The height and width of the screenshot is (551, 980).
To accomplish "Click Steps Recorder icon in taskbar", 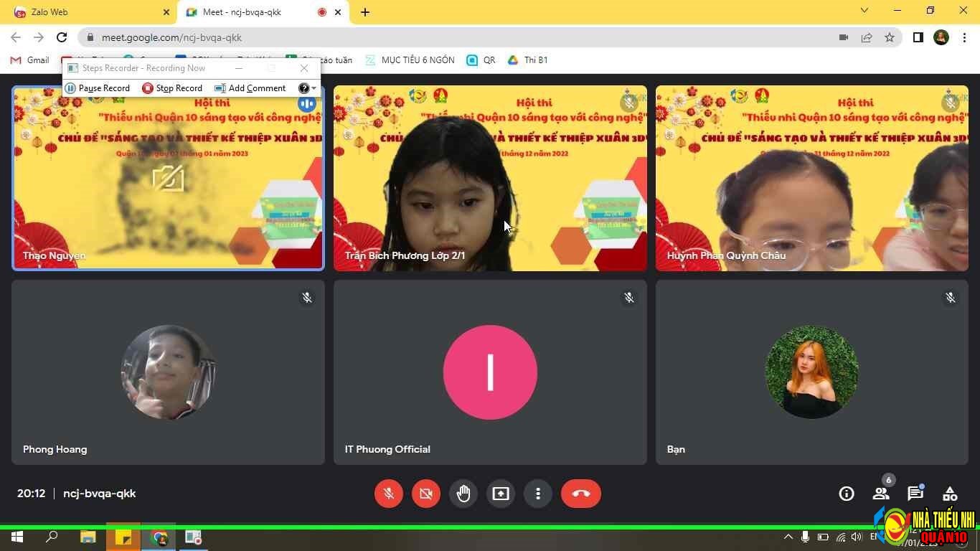I will pyautogui.click(x=193, y=537).
